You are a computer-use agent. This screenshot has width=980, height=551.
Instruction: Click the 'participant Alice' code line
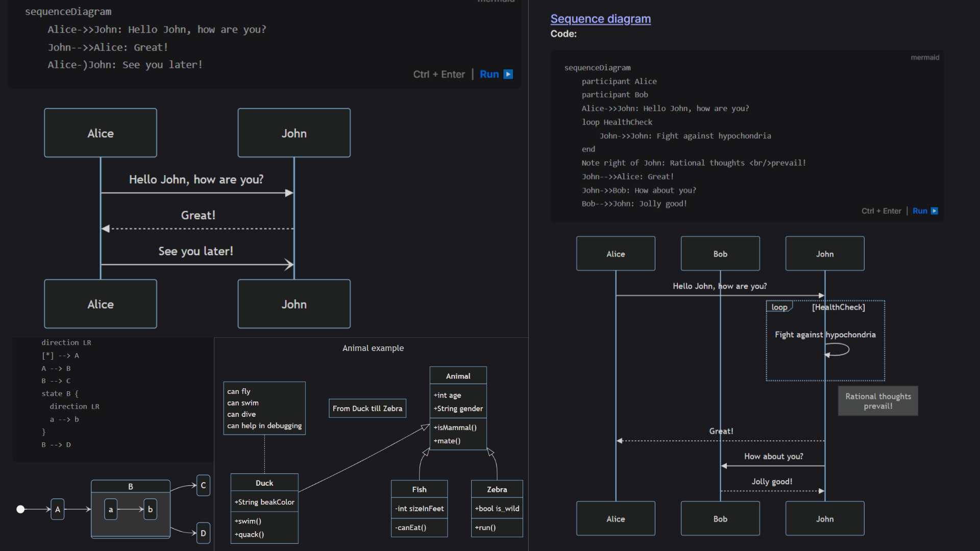tap(619, 81)
